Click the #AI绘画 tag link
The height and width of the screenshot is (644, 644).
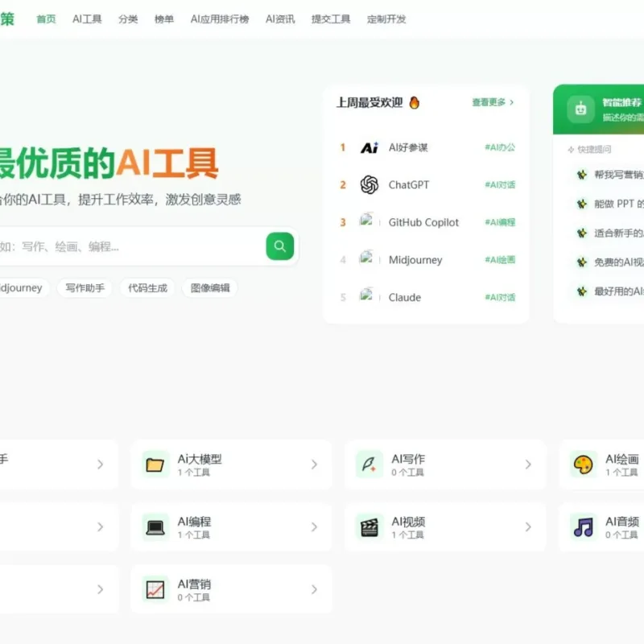point(500,259)
